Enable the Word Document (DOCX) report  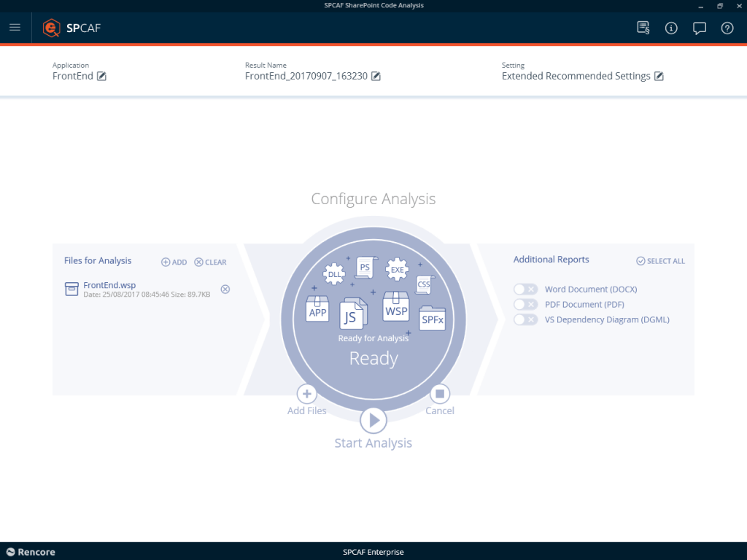[525, 289]
